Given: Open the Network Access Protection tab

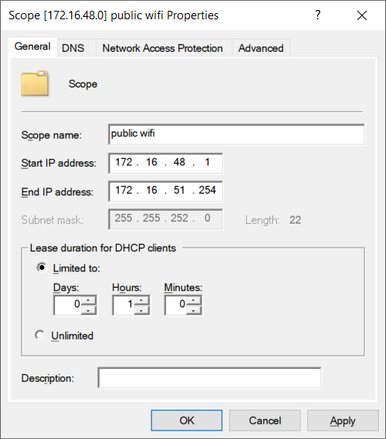Looking at the screenshot, I should (x=163, y=48).
